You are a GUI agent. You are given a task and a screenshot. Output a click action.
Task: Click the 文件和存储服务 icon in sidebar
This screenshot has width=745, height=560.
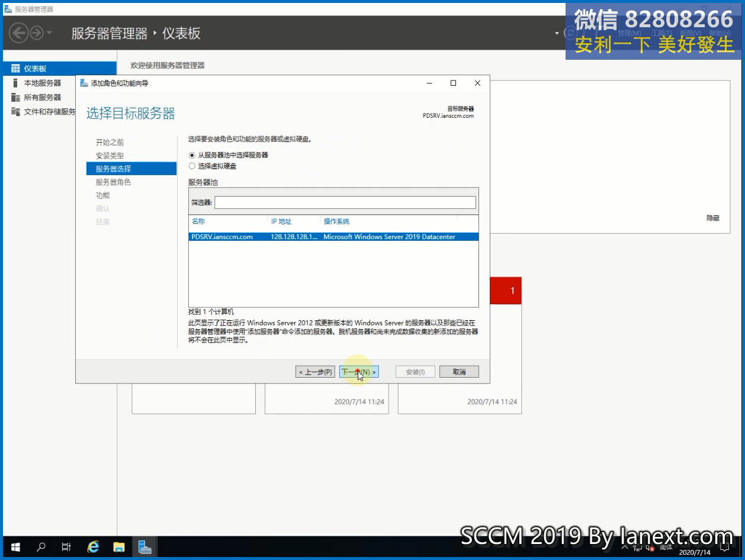click(15, 111)
